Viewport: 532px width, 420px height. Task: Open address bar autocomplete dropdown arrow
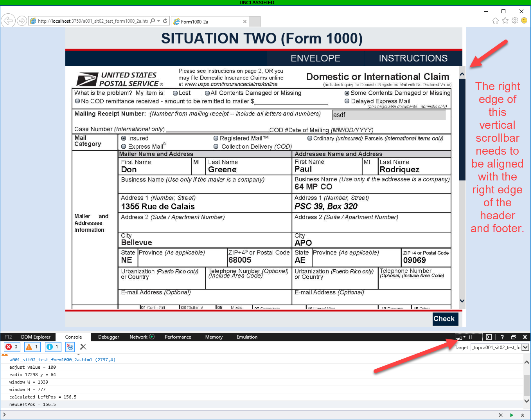pyautogui.click(x=159, y=21)
